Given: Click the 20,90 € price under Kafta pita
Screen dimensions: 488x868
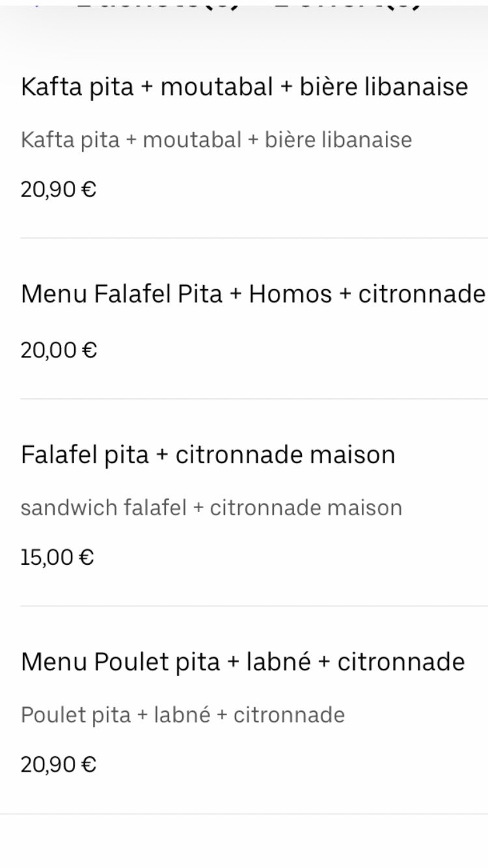Looking at the screenshot, I should pyautogui.click(x=59, y=191).
